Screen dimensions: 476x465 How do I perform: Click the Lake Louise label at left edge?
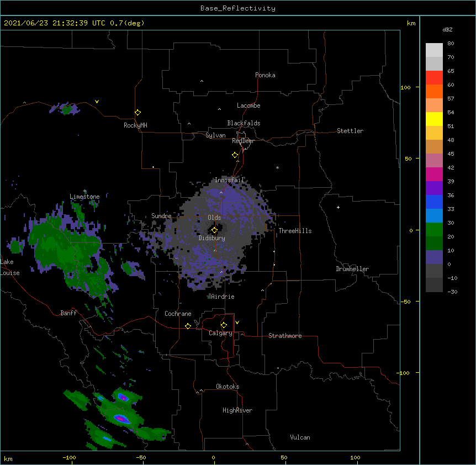[x=10, y=267]
